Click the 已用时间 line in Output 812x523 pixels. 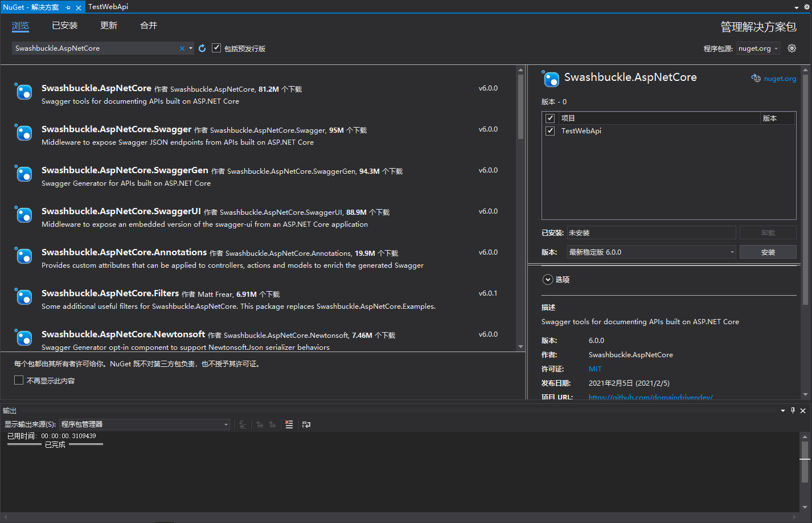click(x=52, y=436)
